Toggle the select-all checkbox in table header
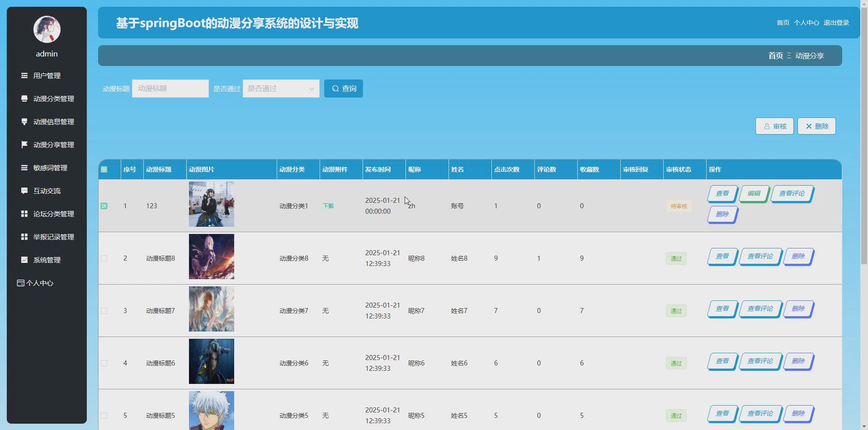This screenshot has height=430, width=868. 104,169
